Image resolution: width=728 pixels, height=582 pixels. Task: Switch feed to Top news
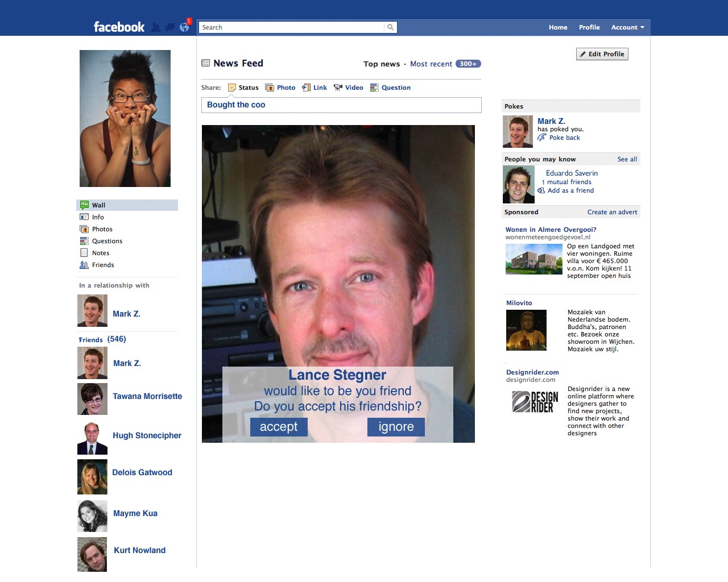[x=381, y=64]
